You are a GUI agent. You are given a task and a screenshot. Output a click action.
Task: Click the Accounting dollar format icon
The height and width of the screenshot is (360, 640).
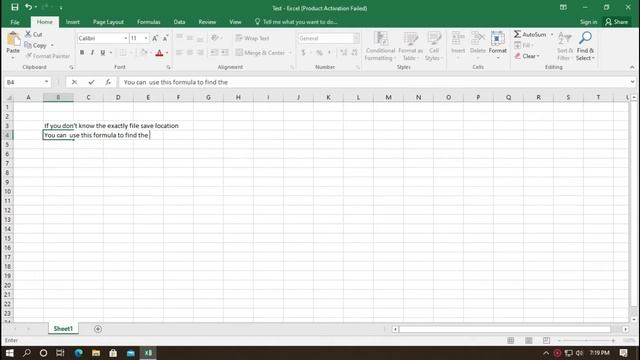click(x=303, y=53)
